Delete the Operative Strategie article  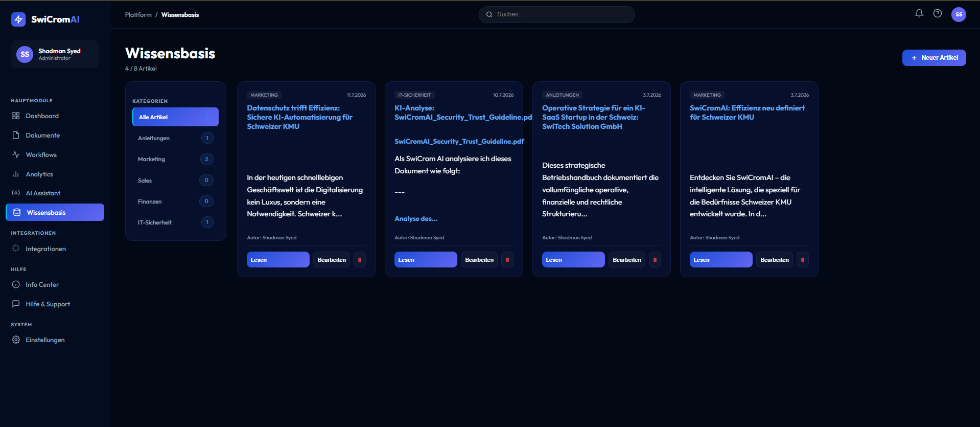click(x=655, y=260)
